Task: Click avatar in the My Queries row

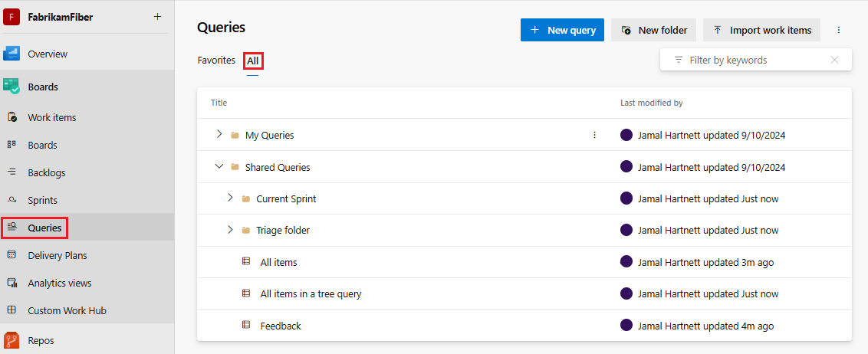Action: 626,134
